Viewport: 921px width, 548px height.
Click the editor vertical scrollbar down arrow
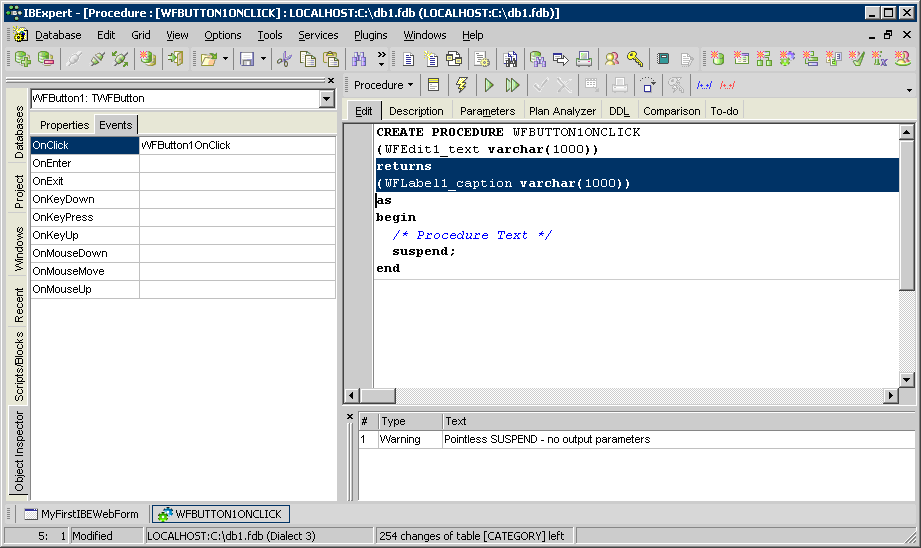(906, 380)
